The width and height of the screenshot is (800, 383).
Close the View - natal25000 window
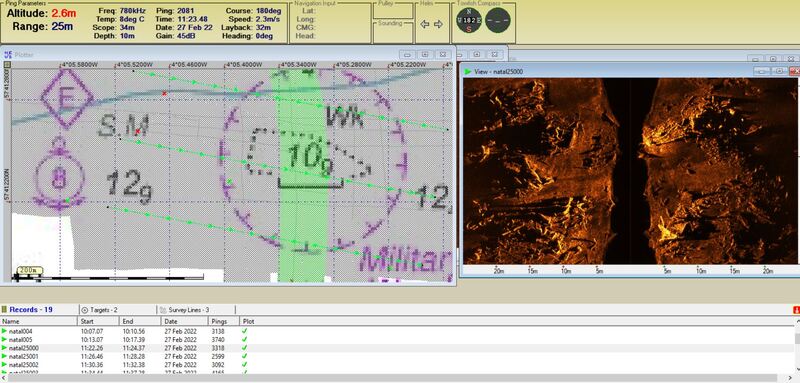point(794,71)
